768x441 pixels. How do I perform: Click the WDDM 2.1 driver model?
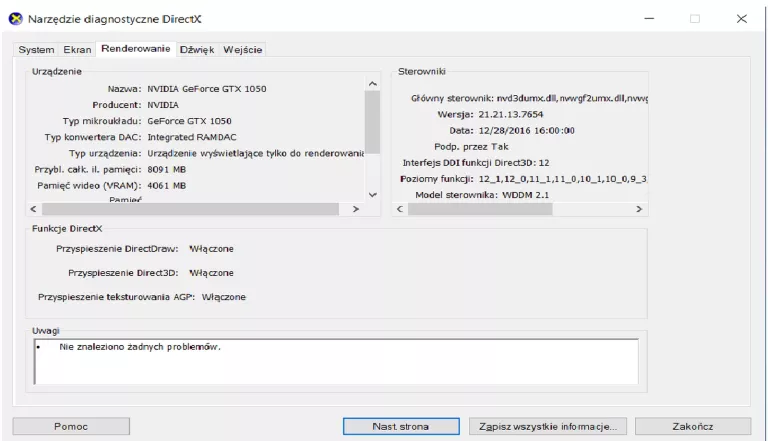526,195
